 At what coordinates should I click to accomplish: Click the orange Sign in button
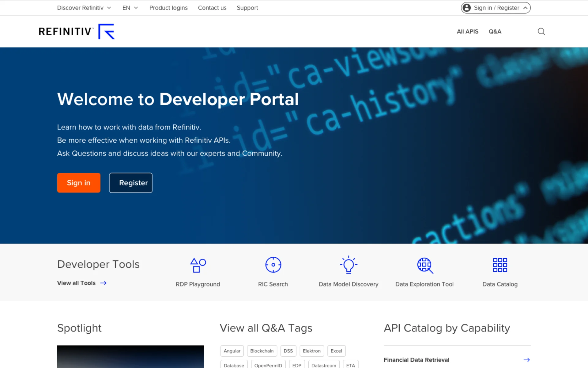(79, 183)
